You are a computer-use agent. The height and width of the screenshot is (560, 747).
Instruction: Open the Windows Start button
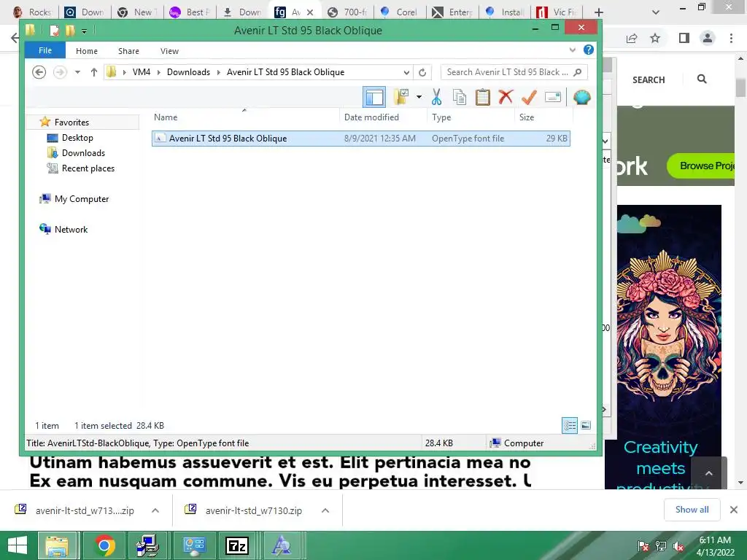tap(18, 545)
